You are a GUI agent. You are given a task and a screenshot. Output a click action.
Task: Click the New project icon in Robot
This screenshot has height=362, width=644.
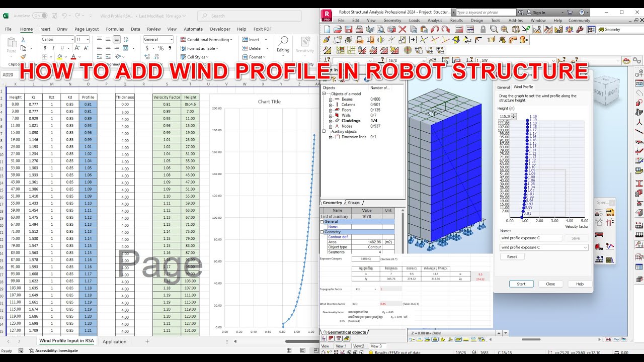click(328, 29)
